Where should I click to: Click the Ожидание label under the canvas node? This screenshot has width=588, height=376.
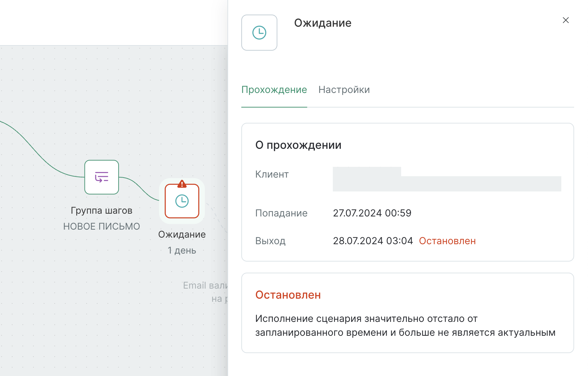182,234
